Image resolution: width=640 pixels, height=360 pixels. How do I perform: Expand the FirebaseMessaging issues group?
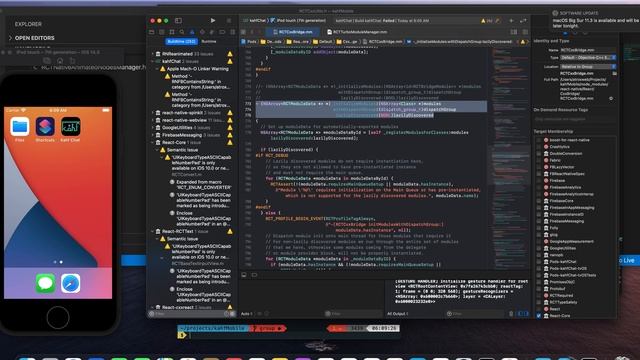(x=153, y=135)
